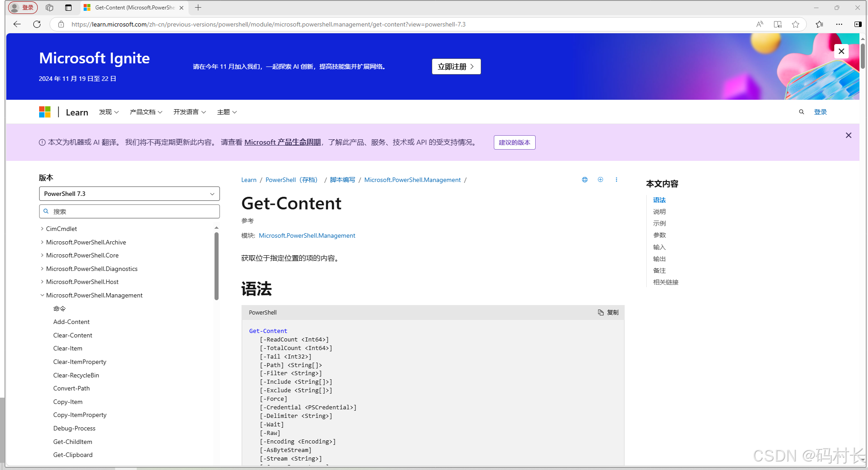This screenshot has width=868, height=470.
Task: Open the Copy-ItemProperty sidebar entry
Action: tap(80, 415)
